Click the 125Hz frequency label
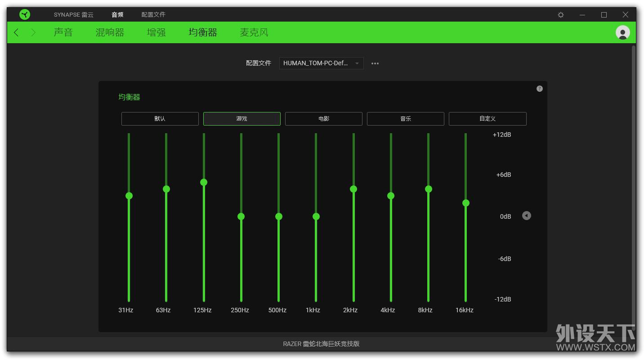This screenshot has width=644, height=360. (x=202, y=310)
